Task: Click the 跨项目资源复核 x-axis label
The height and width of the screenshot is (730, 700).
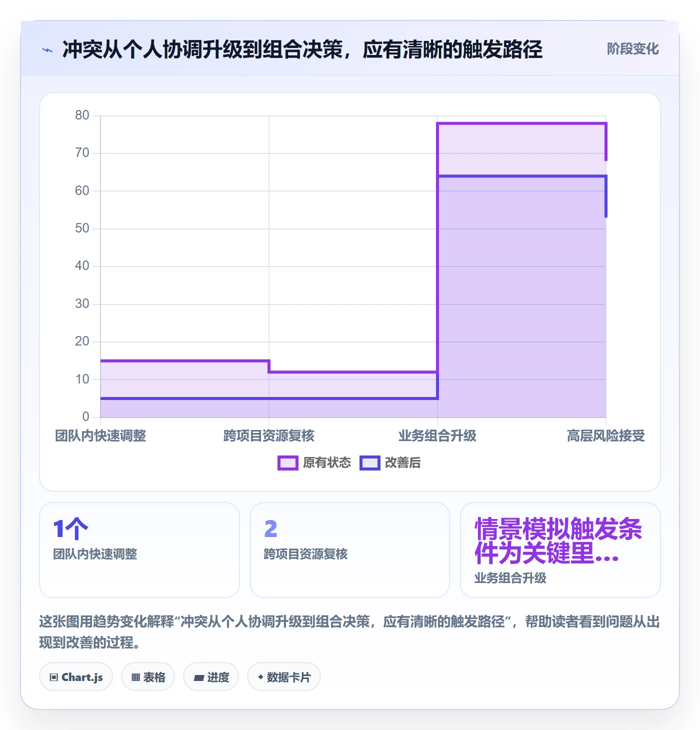Action: pyautogui.click(x=269, y=436)
